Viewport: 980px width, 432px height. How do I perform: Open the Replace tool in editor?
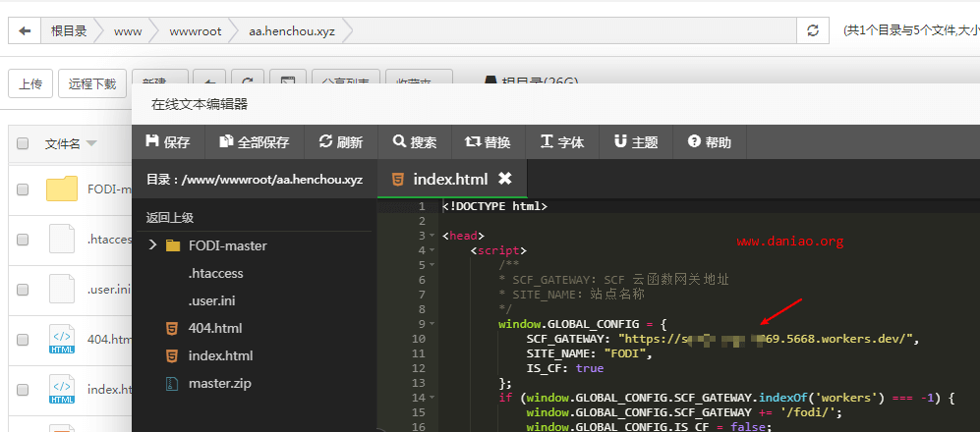(489, 141)
